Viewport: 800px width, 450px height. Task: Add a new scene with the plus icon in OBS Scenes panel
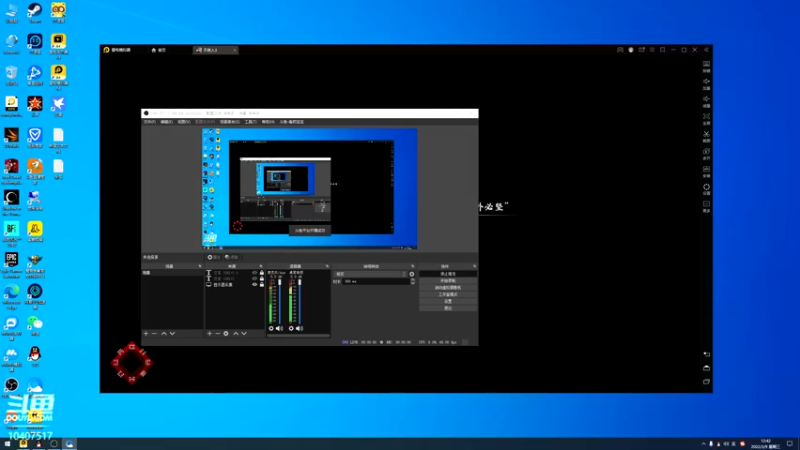click(x=146, y=334)
